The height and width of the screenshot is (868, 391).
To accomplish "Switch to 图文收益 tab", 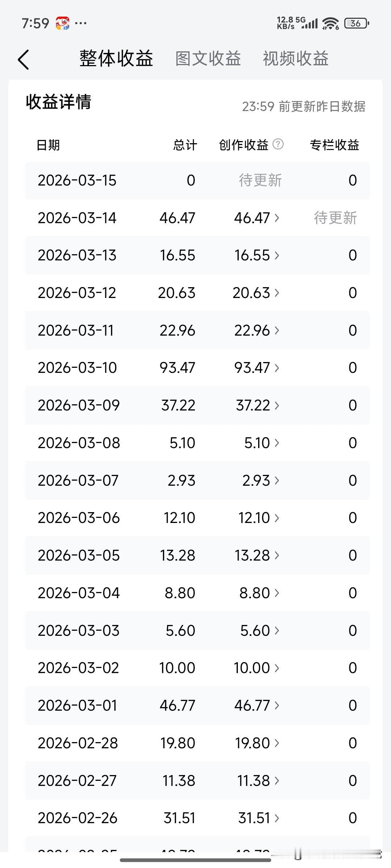I will (x=208, y=59).
